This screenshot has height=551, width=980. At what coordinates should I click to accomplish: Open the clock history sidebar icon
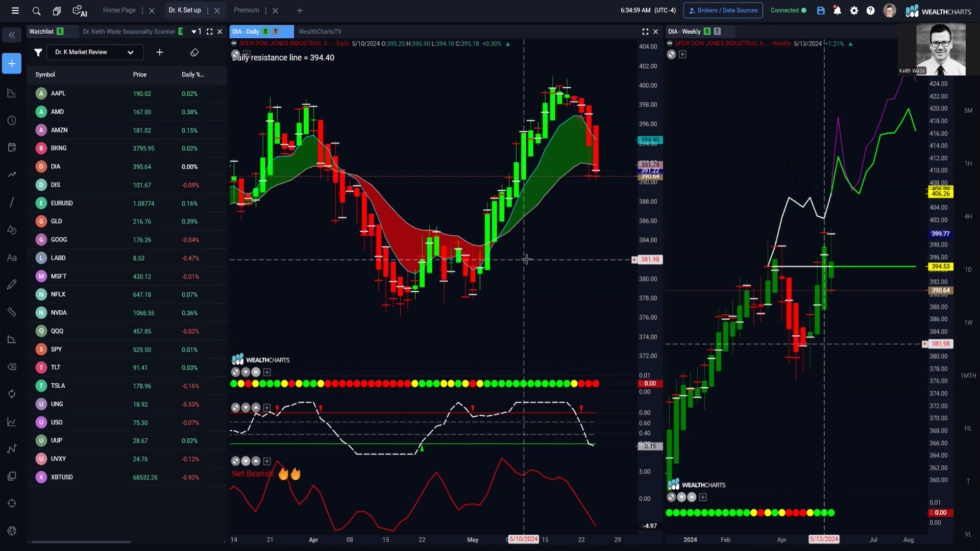point(12,120)
